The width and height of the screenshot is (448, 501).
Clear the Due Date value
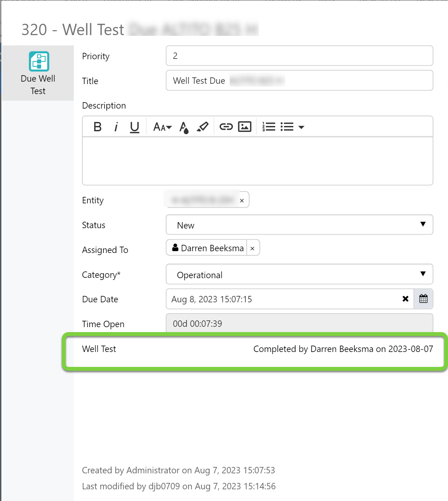(405, 299)
